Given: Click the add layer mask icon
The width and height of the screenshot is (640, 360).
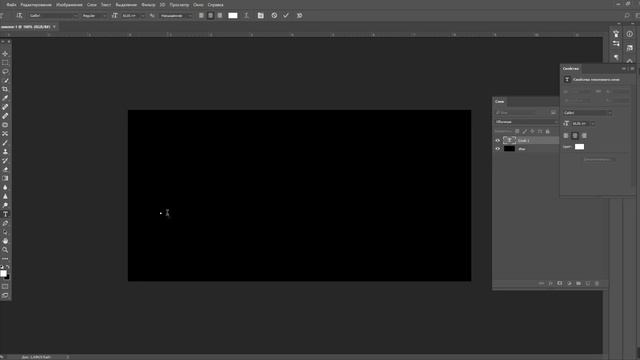Looking at the screenshot, I should pyautogui.click(x=560, y=283).
